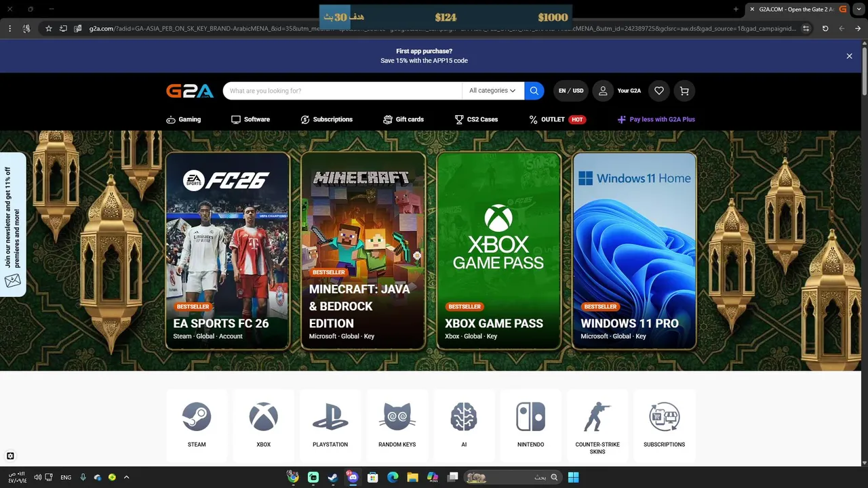Screen dimensions: 868x488
Task: Click Pay less with G2A Plus
Action: coord(656,119)
